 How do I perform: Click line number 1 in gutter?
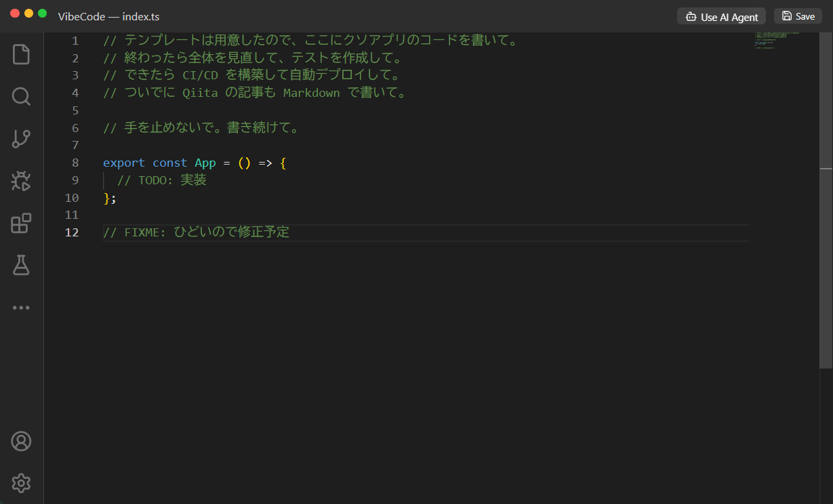(x=75, y=41)
